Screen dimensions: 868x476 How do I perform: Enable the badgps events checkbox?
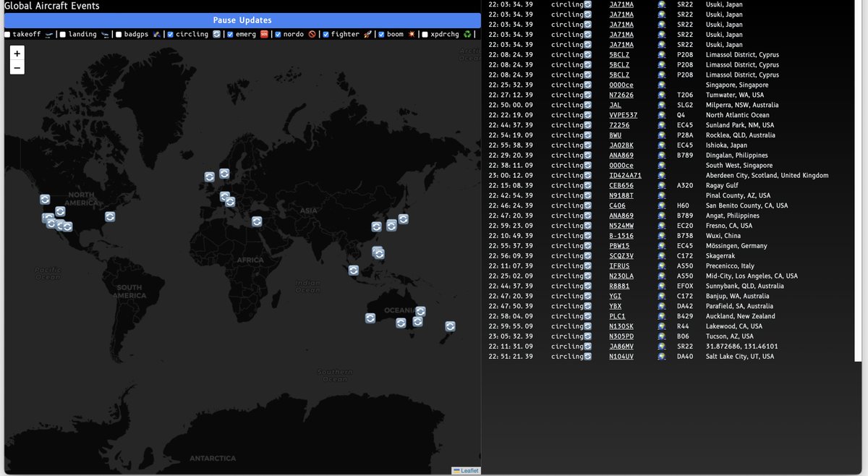pos(118,34)
